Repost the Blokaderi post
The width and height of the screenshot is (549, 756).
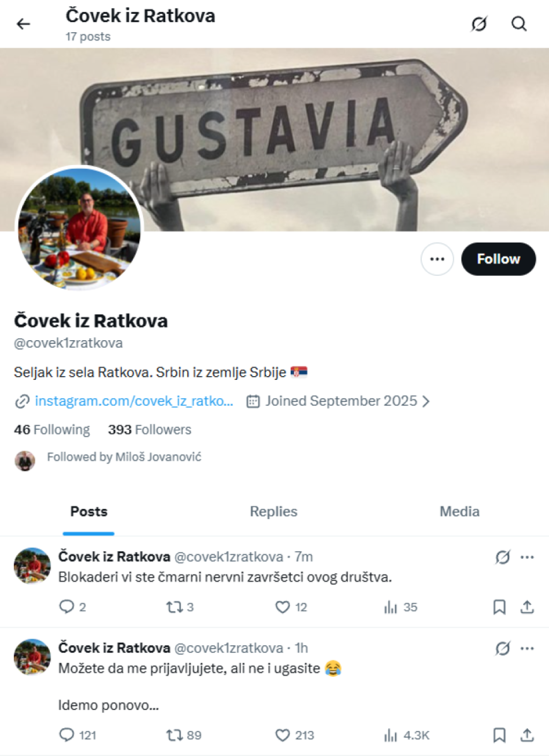(x=180, y=607)
